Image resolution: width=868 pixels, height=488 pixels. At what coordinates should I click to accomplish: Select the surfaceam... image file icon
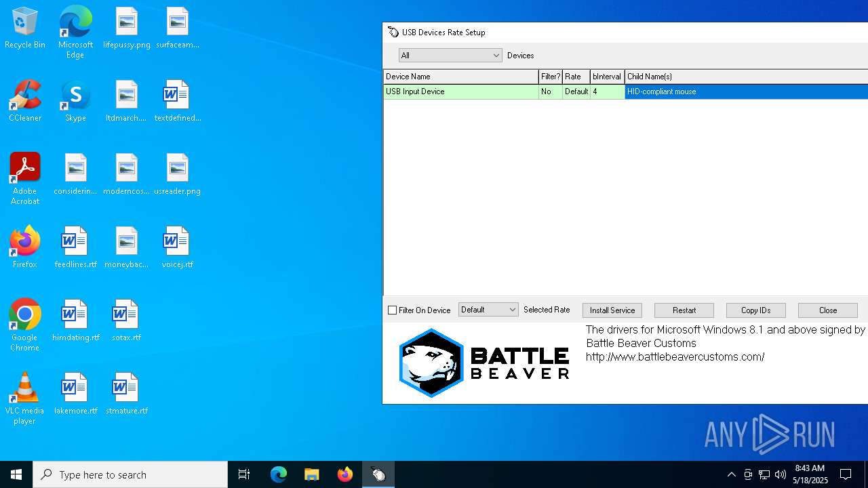[177, 28]
